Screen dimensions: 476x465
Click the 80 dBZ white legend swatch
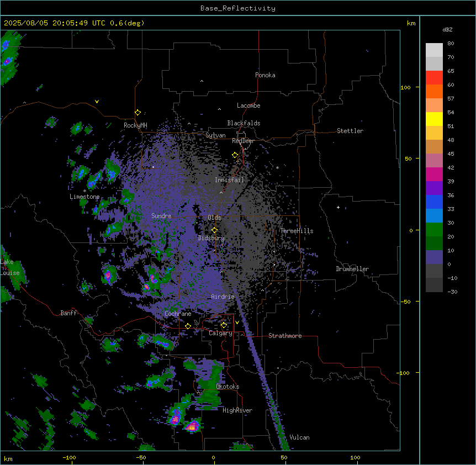pyautogui.click(x=434, y=50)
